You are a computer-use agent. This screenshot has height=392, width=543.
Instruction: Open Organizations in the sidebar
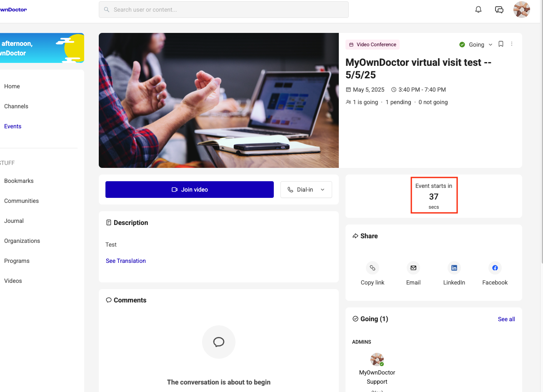point(22,241)
